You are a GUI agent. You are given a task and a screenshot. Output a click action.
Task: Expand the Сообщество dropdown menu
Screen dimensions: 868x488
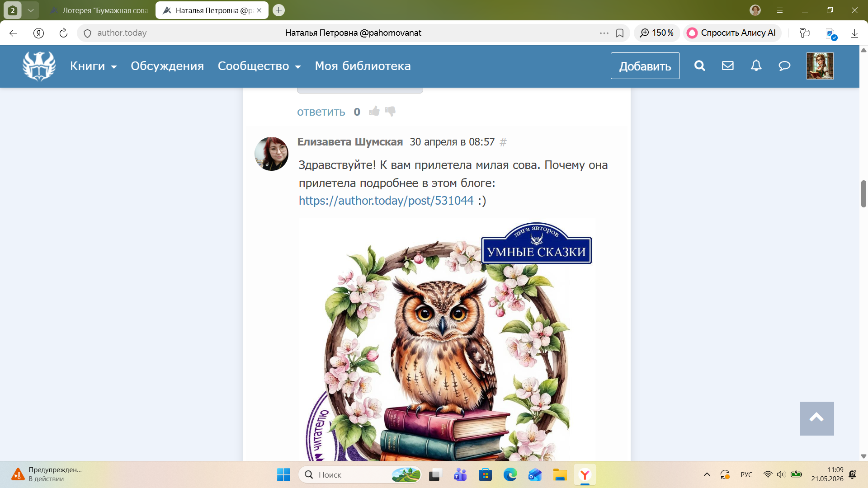click(x=259, y=66)
